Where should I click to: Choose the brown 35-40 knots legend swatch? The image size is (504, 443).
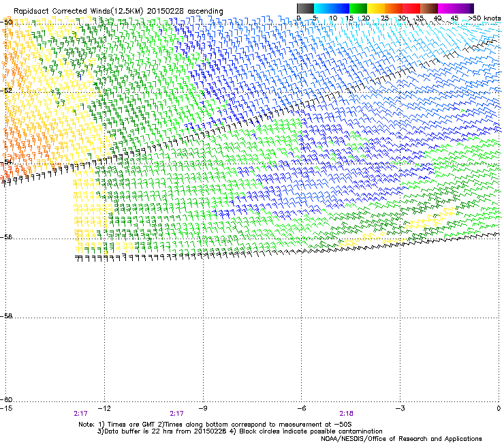click(429, 8)
